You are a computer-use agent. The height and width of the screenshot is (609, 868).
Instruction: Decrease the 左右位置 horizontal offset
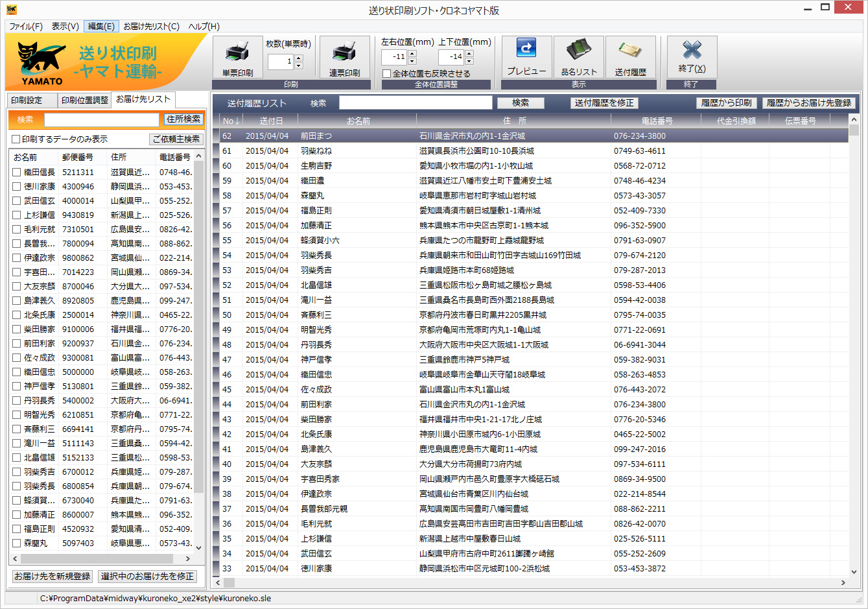pyautogui.click(x=412, y=60)
